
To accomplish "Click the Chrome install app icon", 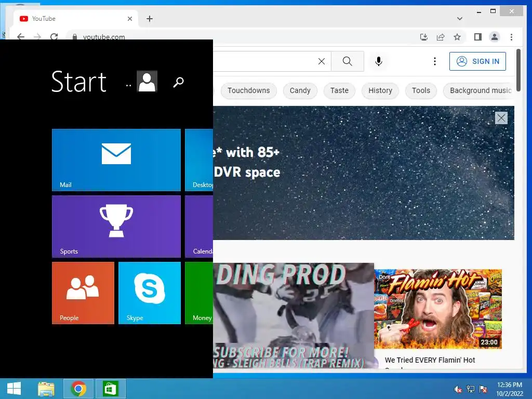I will pos(424,37).
